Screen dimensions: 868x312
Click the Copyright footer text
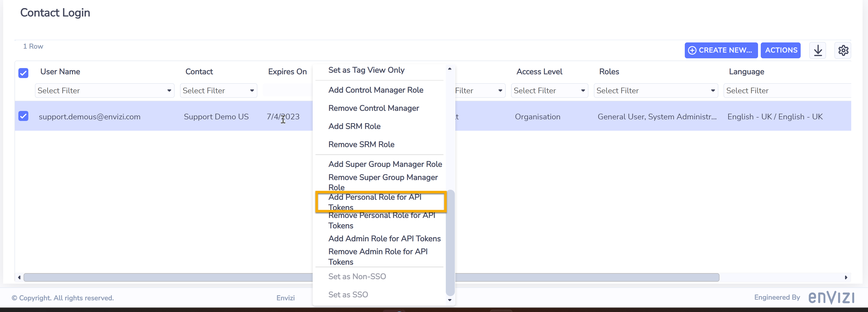63,298
